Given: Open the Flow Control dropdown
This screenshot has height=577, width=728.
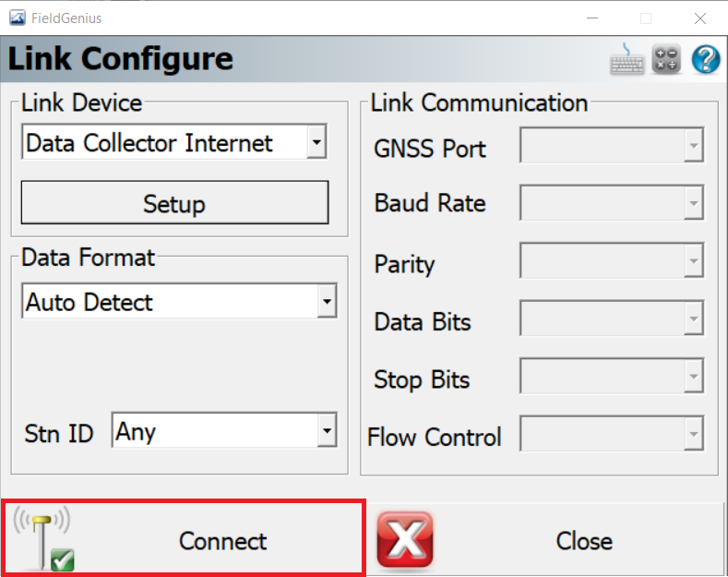Looking at the screenshot, I should 612,434.
